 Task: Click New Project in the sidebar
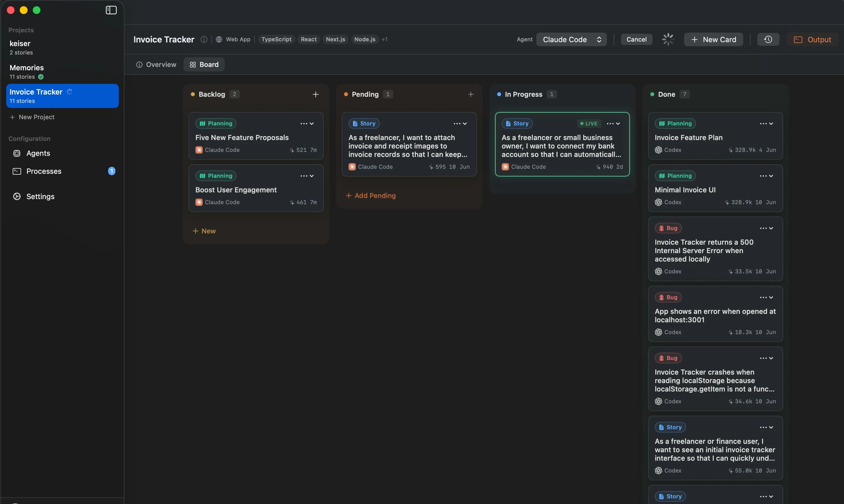32,117
